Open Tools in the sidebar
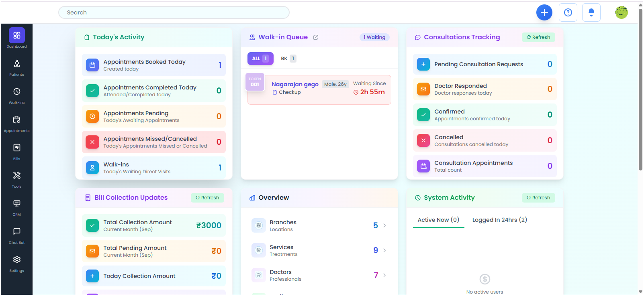644x296 pixels. pyautogui.click(x=16, y=179)
